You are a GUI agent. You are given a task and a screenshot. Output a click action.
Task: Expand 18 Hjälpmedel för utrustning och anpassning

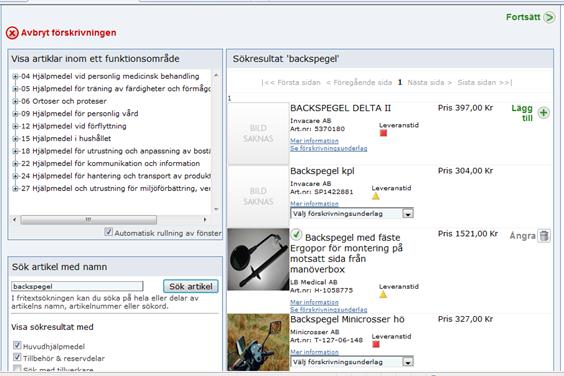click(15, 151)
